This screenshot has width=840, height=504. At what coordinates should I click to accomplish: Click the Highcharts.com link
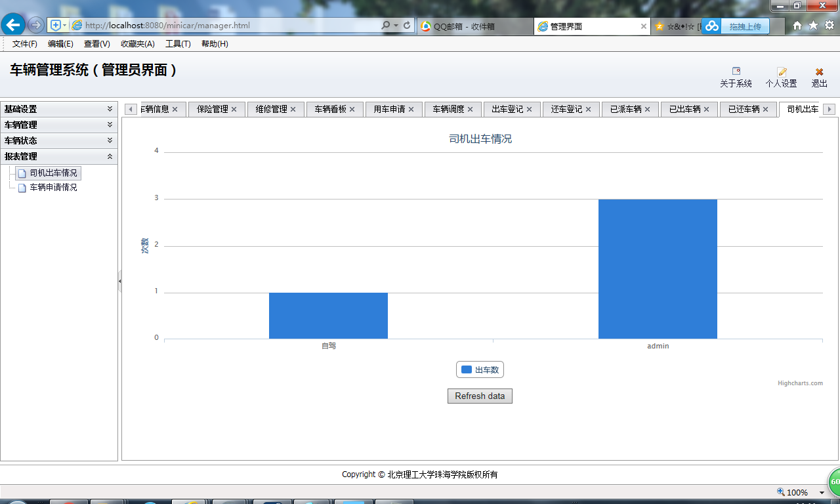coord(800,383)
